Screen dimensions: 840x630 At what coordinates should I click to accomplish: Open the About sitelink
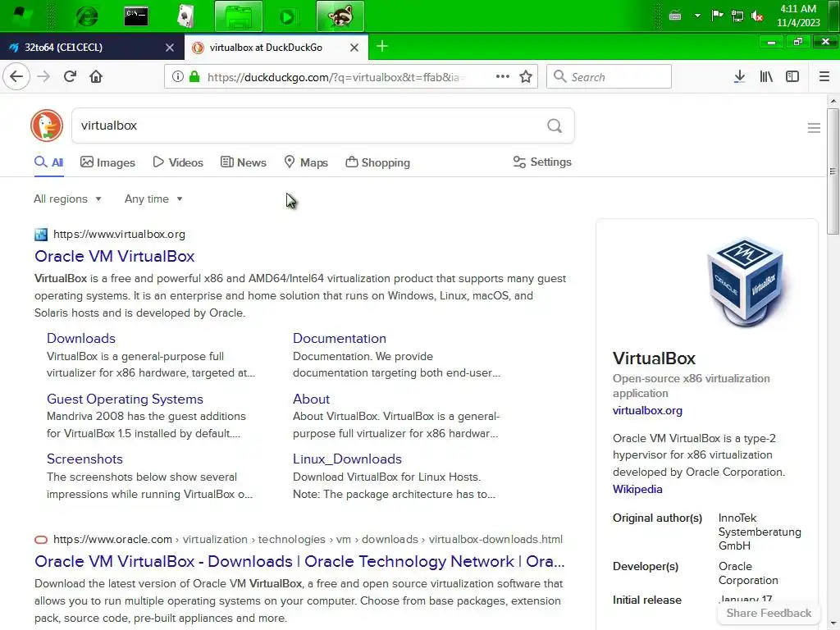point(311,399)
